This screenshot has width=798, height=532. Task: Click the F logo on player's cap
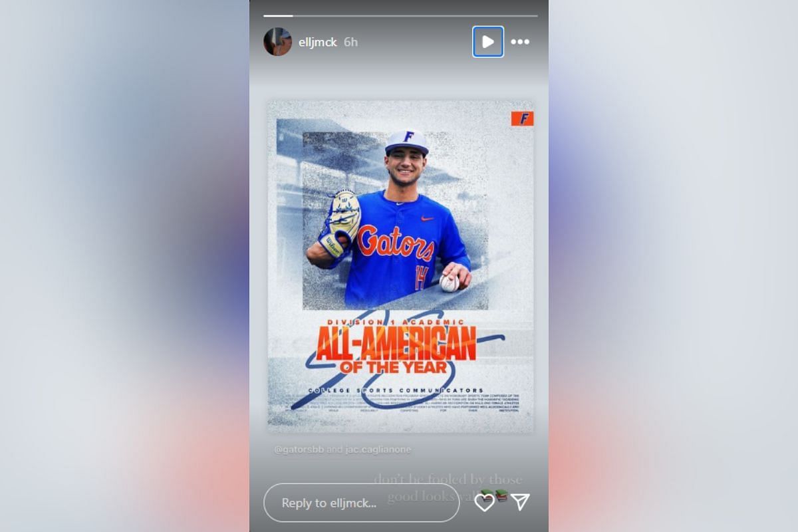click(408, 136)
